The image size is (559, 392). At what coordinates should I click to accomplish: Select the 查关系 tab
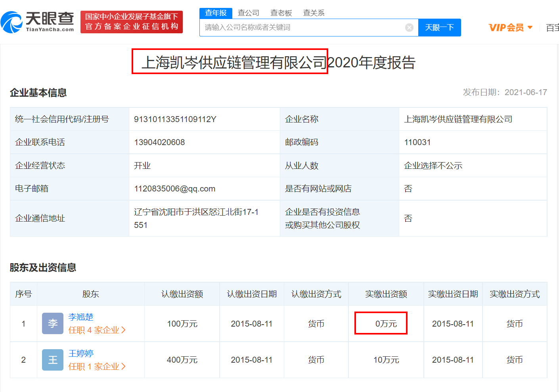pyautogui.click(x=314, y=13)
